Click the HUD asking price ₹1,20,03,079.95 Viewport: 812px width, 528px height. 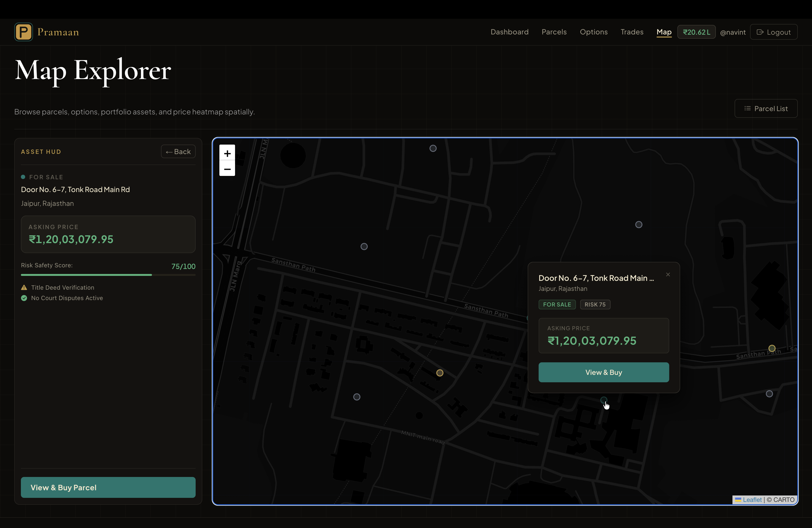pyautogui.click(x=71, y=239)
